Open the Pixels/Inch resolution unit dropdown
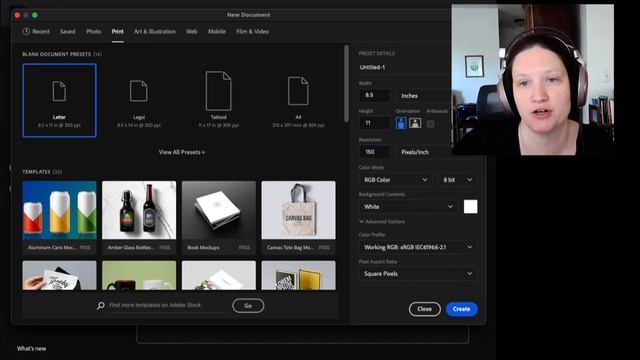The image size is (640, 360). click(x=423, y=152)
